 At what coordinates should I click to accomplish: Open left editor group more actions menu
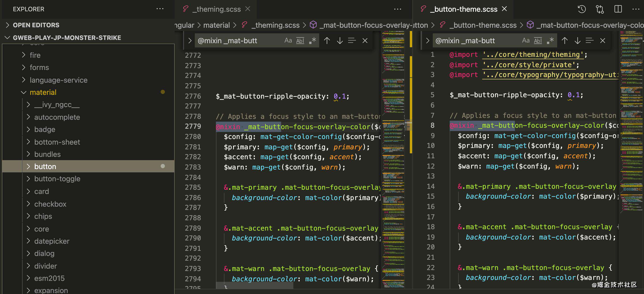[398, 9]
